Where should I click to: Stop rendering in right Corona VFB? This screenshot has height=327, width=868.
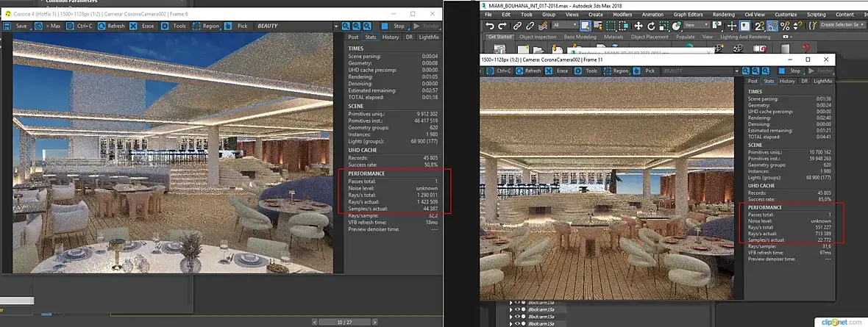click(x=791, y=71)
